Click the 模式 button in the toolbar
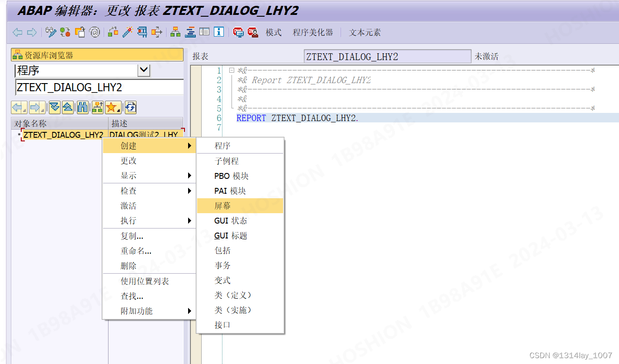619x364 pixels. (274, 32)
